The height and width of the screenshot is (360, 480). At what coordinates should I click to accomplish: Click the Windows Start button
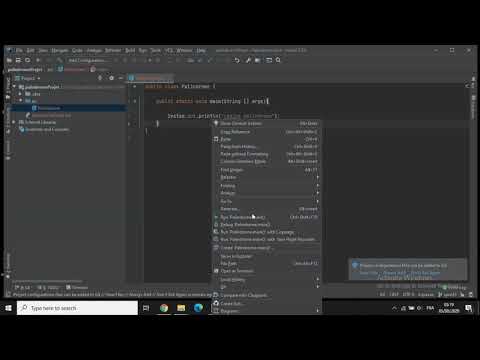(9, 308)
